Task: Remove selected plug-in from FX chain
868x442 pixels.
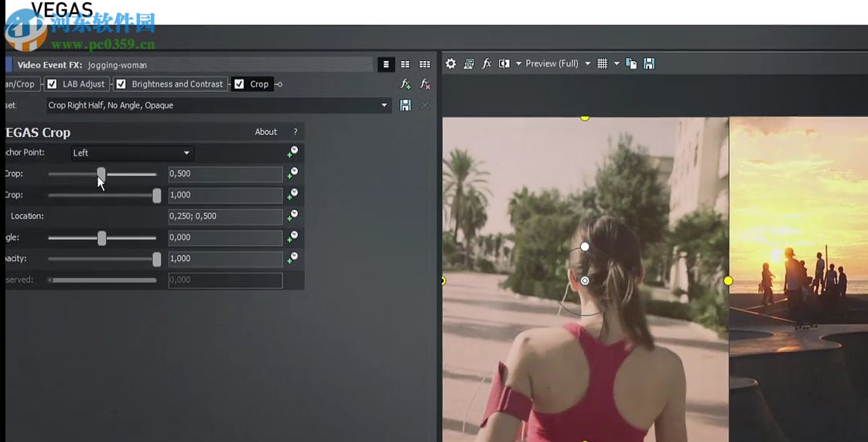Action: pyautogui.click(x=425, y=84)
